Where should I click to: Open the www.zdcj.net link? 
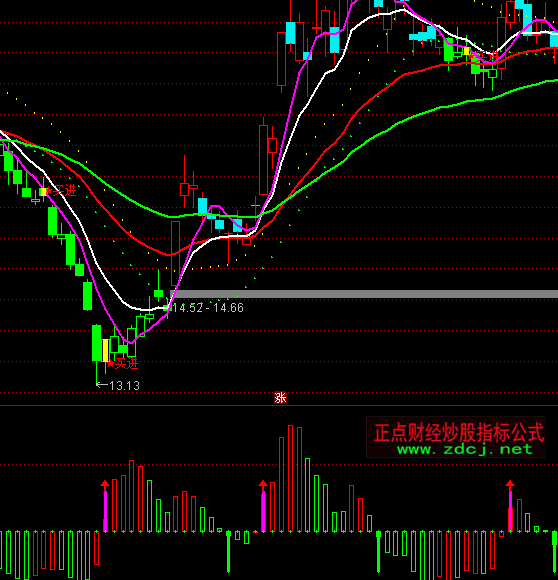465,449
